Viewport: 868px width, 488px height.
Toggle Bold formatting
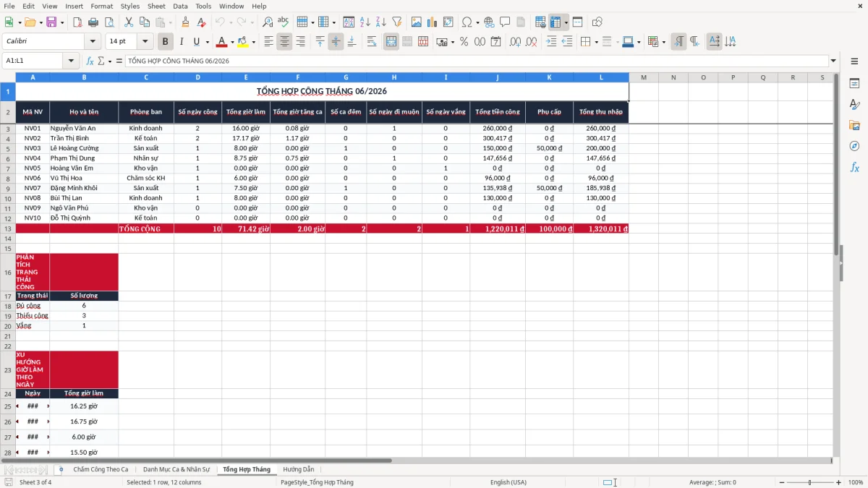pos(166,42)
